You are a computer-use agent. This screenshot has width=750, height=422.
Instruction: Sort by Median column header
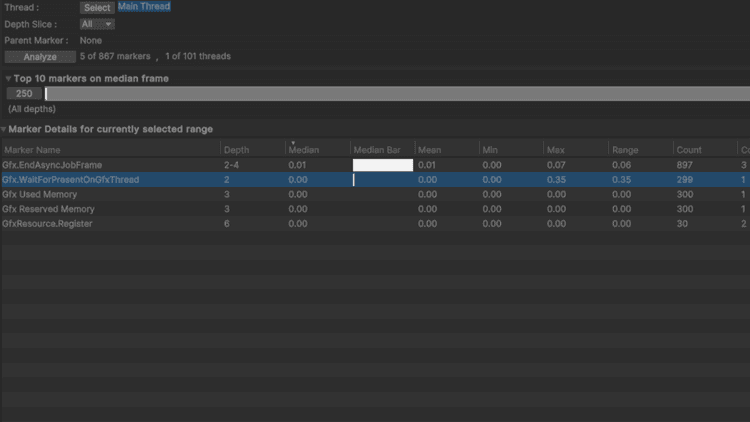pos(304,150)
